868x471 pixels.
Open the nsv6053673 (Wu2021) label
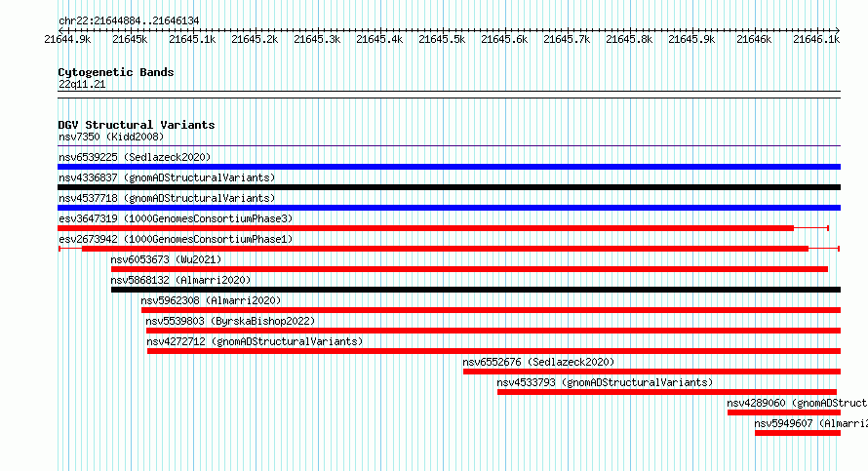click(x=166, y=259)
